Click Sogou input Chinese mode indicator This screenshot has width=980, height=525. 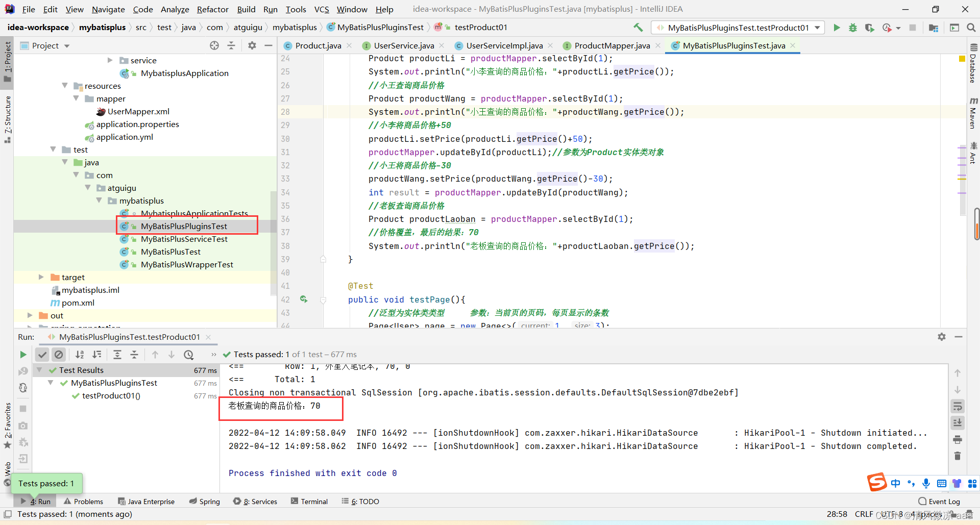(895, 483)
